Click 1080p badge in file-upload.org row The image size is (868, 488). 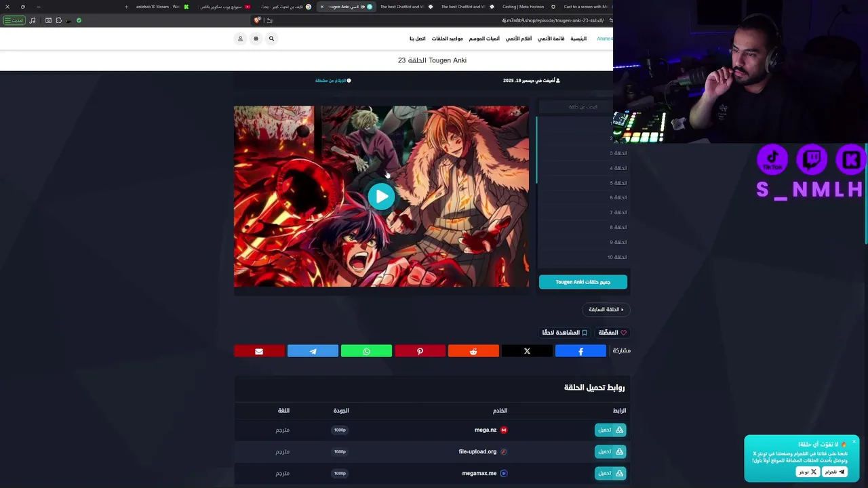[x=340, y=451]
